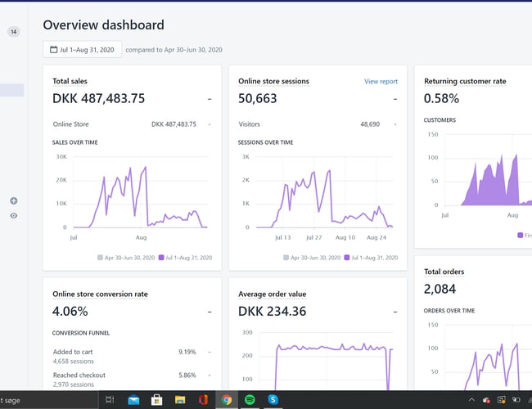Click the View report link for sessions
The image size is (532, 409).
381,82
